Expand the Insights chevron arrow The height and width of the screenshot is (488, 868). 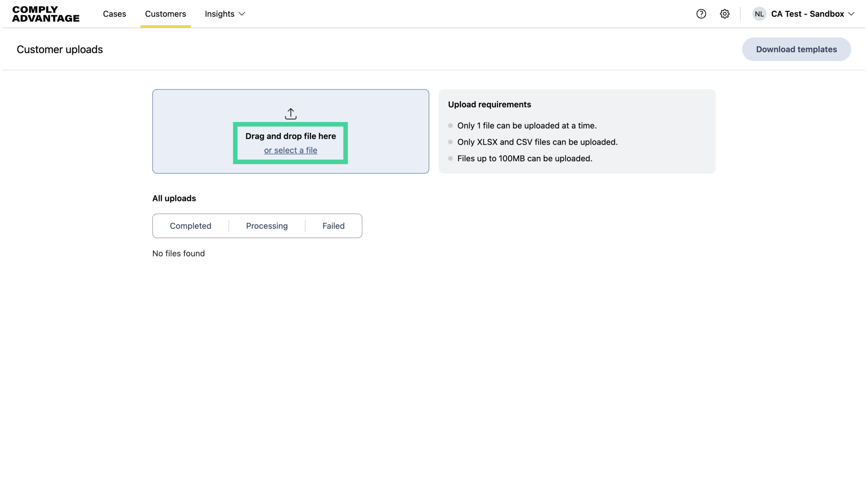pyautogui.click(x=242, y=14)
